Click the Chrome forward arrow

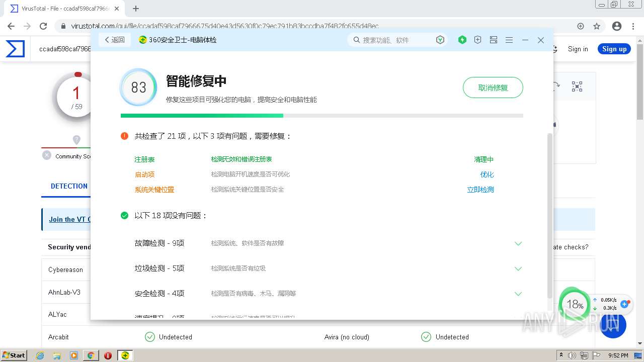click(x=27, y=26)
